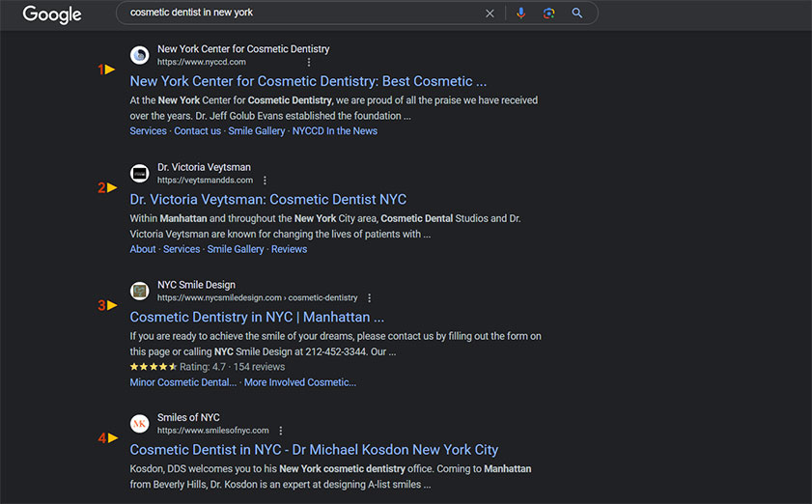The height and width of the screenshot is (504, 812).
Task: Open more options for smilesofnyc.com result
Action: click(281, 431)
